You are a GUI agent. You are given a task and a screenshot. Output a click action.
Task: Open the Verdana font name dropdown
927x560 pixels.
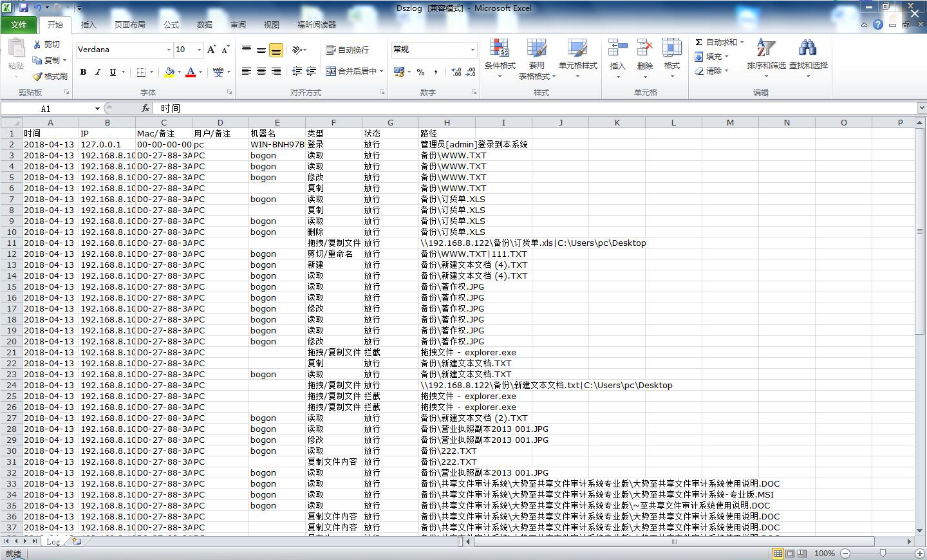tap(169, 50)
